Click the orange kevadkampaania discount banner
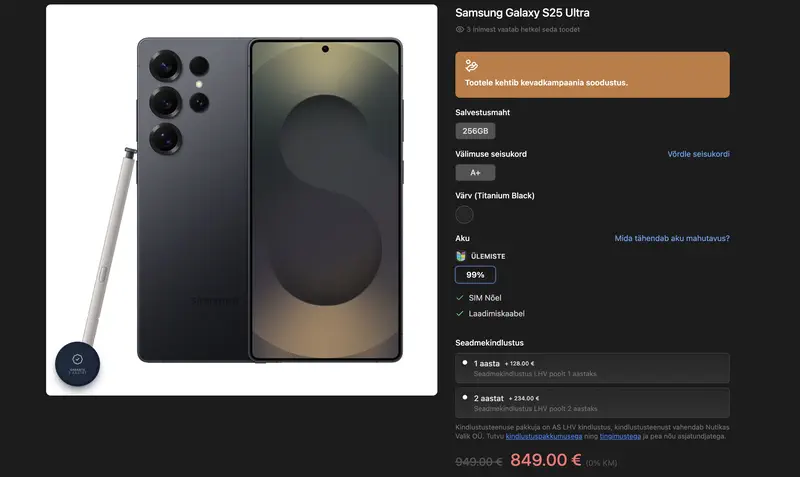The height and width of the screenshot is (477, 800). point(592,75)
